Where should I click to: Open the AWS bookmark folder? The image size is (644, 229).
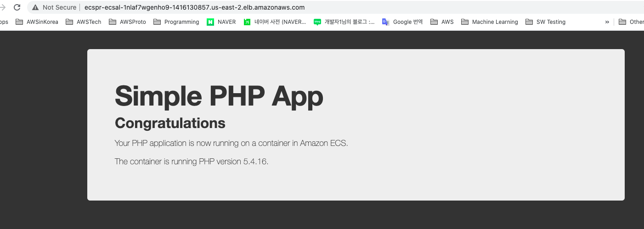[442, 22]
